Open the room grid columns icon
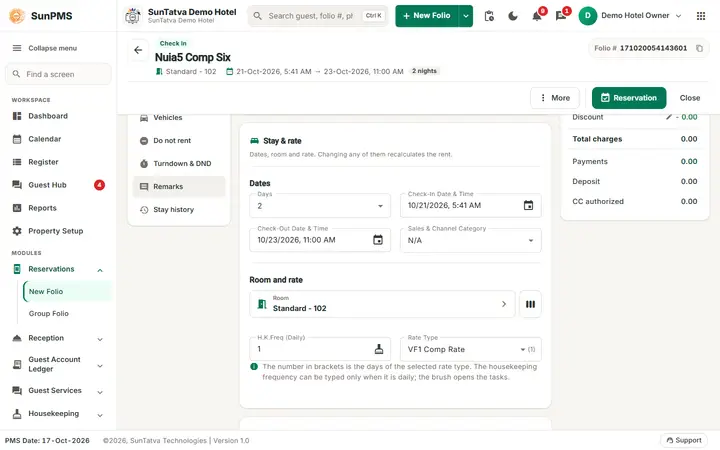 530,304
